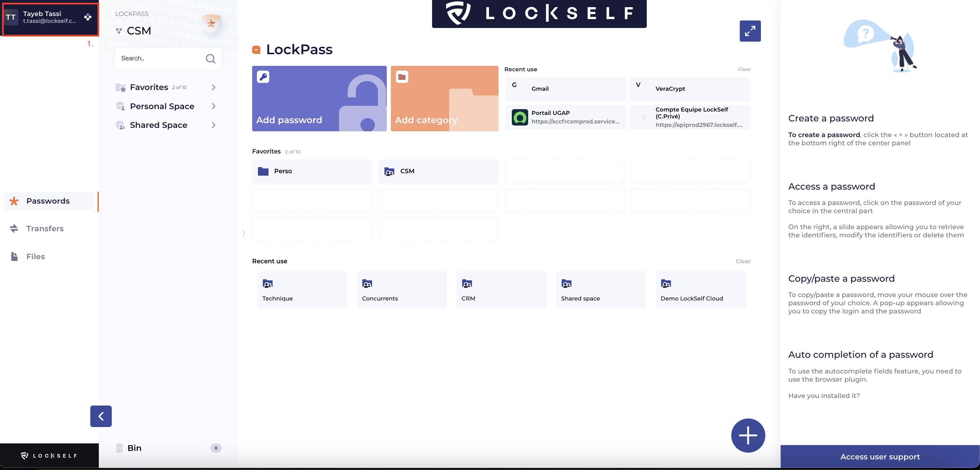The height and width of the screenshot is (470, 980).
Task: Click the Perso folder icon
Action: pos(263,172)
